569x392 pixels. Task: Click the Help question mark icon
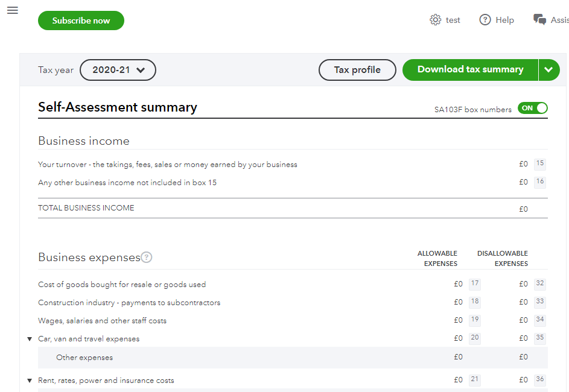(485, 20)
